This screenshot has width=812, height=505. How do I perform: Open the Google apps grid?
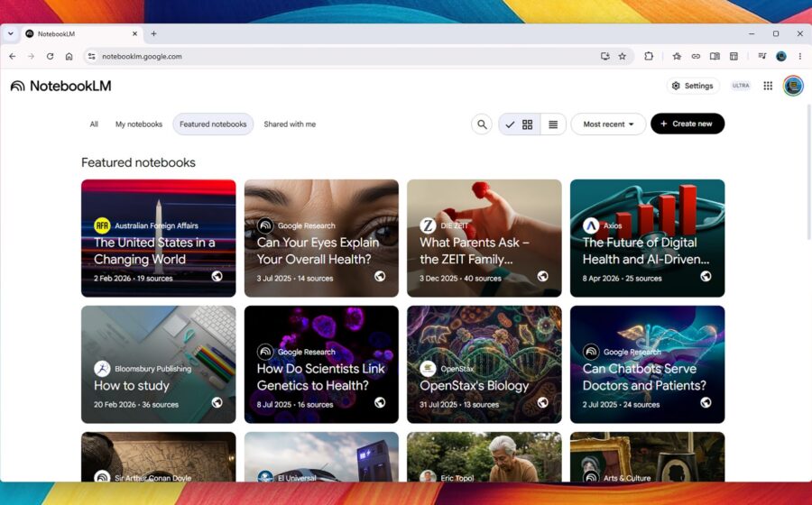click(x=768, y=86)
